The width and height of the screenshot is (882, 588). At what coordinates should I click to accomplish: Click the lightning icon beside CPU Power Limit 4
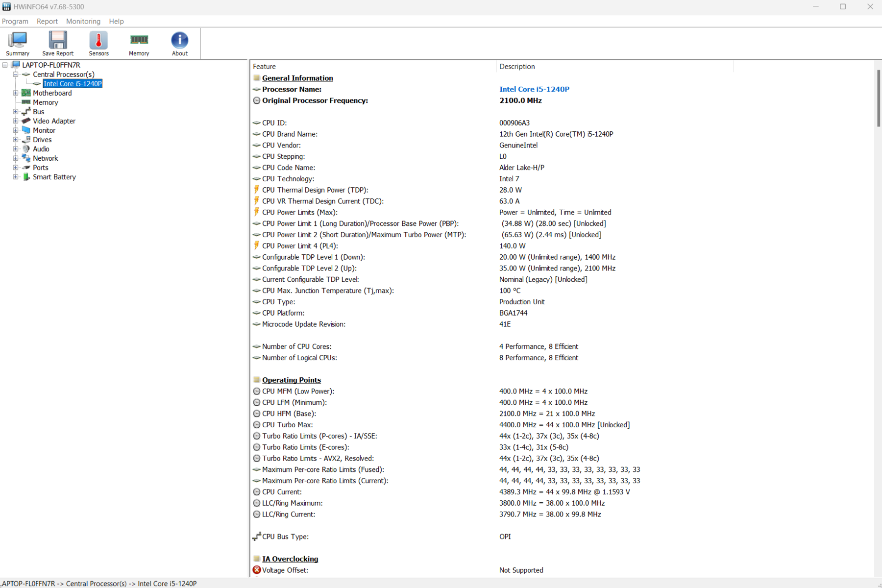[x=256, y=245]
